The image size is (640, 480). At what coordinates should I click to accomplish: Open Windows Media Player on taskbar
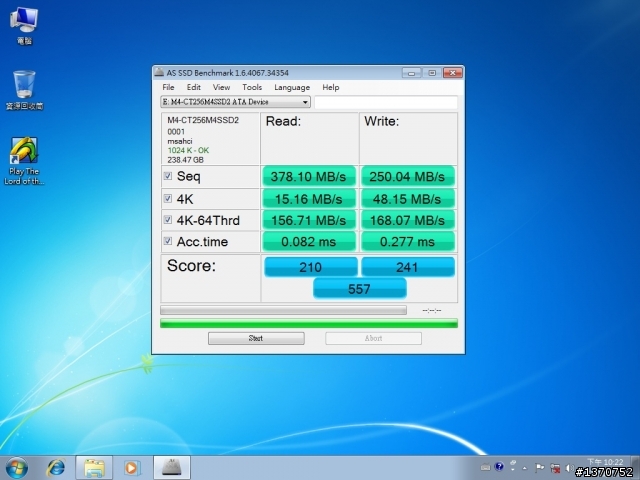point(131,468)
